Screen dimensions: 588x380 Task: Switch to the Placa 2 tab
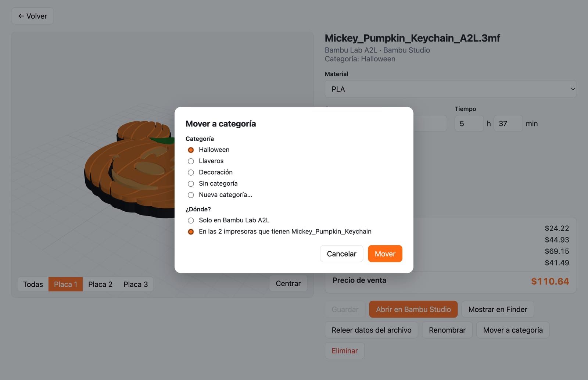coord(100,284)
